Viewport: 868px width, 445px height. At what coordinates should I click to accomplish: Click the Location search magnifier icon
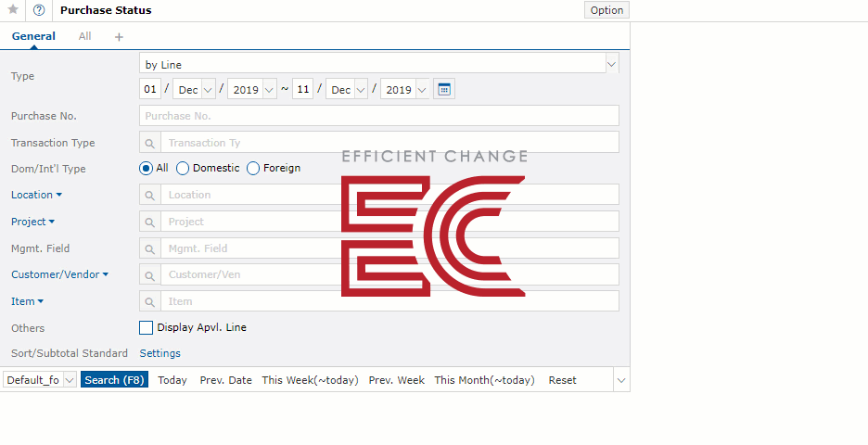coord(150,195)
